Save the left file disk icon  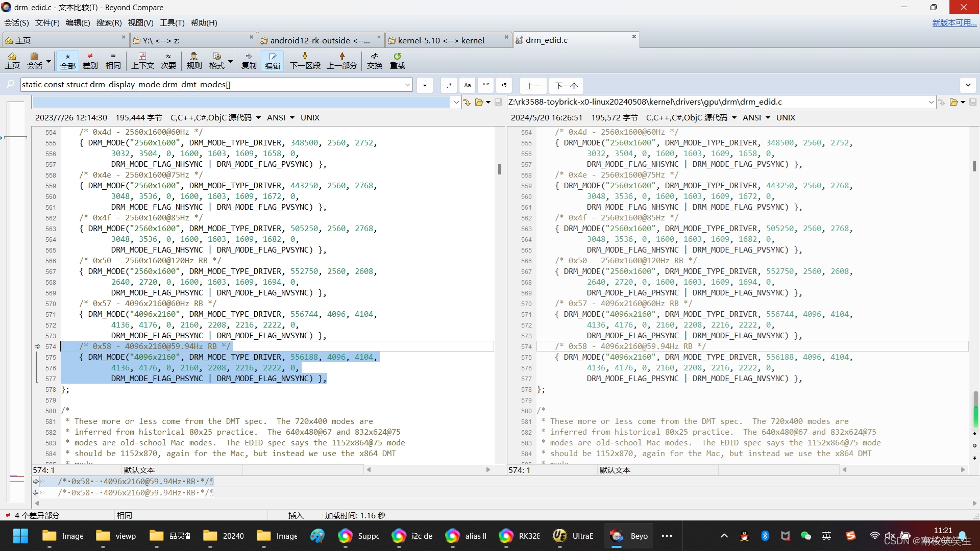[x=499, y=103]
